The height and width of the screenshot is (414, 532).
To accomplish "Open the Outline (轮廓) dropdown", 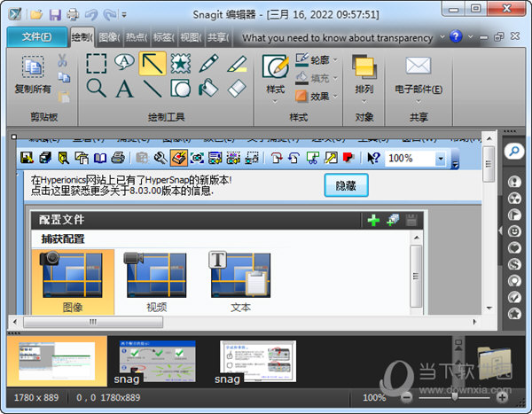I will click(x=335, y=60).
